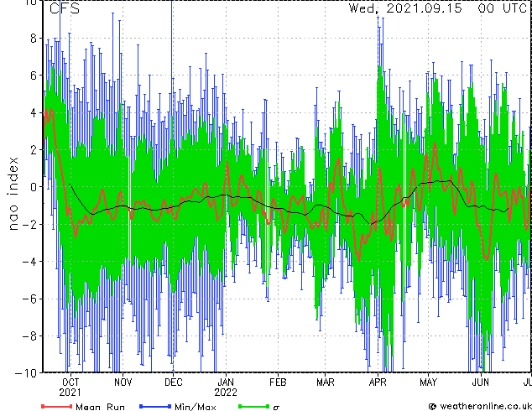Image resolution: width=532 pixels, height=411 pixels.
Task: Click the y-axis value 0
Action: pyautogui.click(x=34, y=187)
